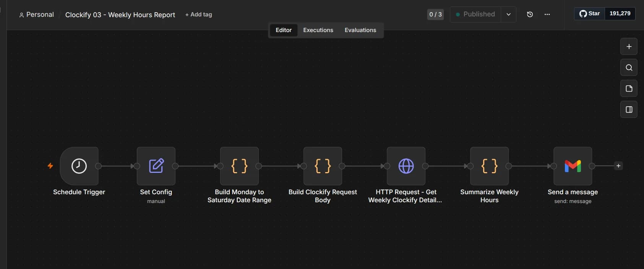The image size is (644, 269).
Task: Click the workflow title Clockify 03 - Weekly Hours Report
Action: (x=120, y=15)
